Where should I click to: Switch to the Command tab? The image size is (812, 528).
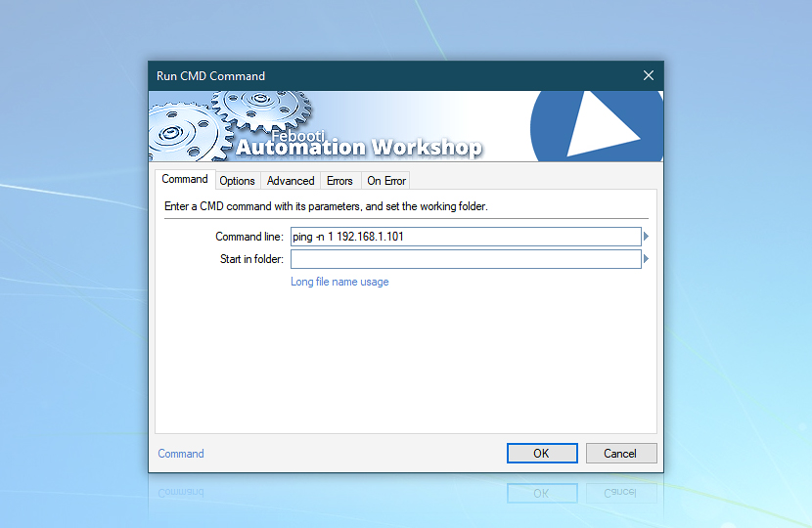pyautogui.click(x=185, y=179)
